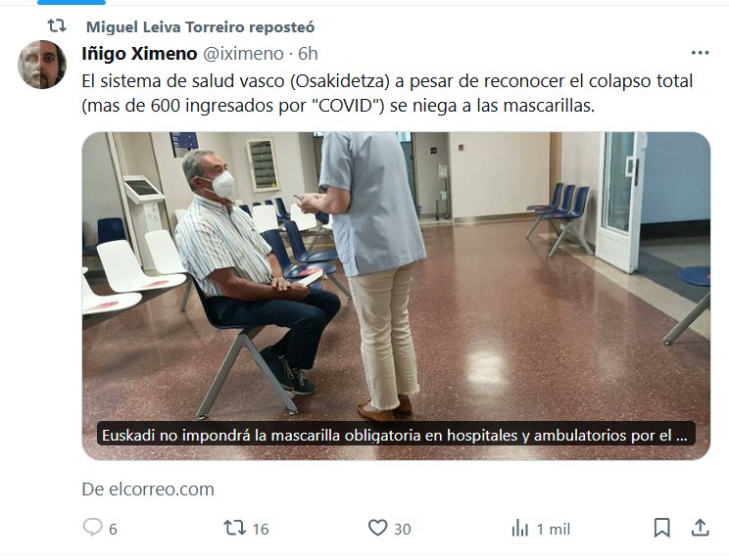Open the 6h timestamp link
Viewport: 729px width, 560px height.
pos(308,54)
